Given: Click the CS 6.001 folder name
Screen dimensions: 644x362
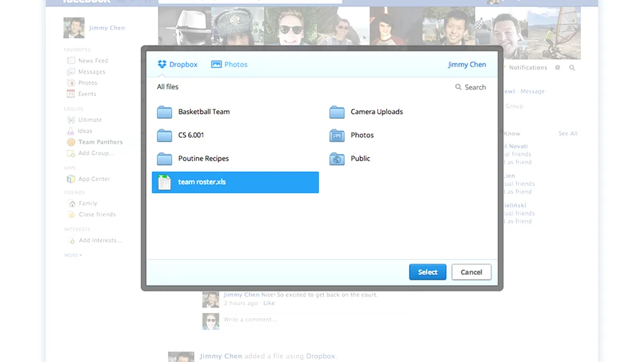Looking at the screenshot, I should click(x=191, y=135).
